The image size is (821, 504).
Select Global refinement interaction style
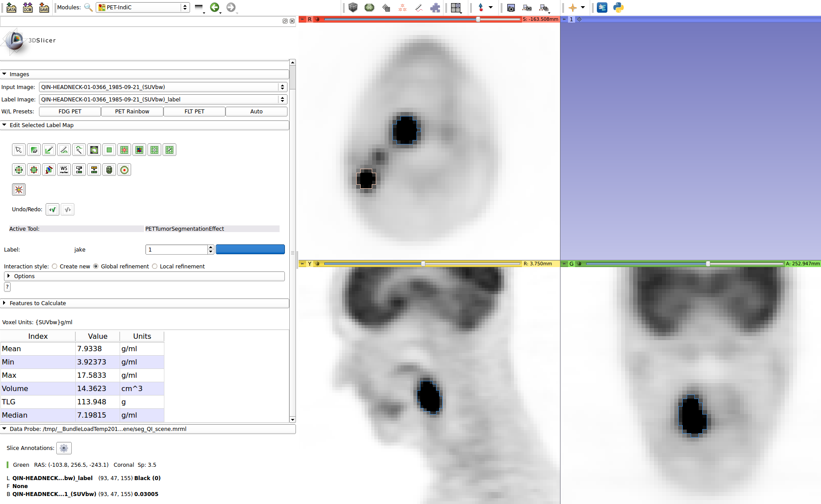click(96, 266)
